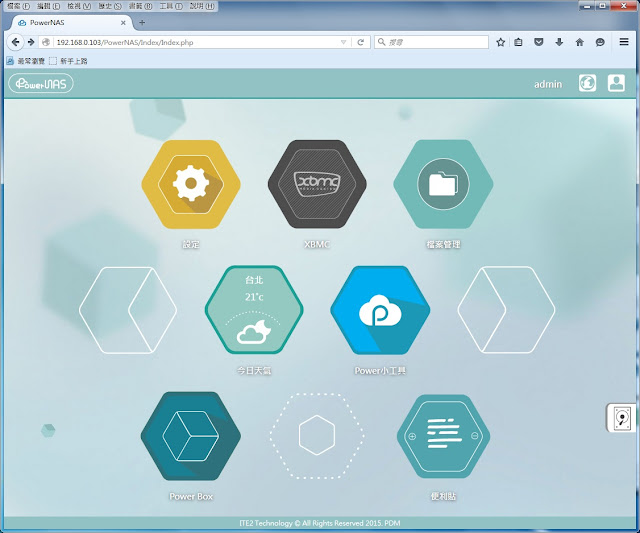Screen dimensions: 640x533
Task: Click the site identity globe in address bar
Action: [46, 42]
